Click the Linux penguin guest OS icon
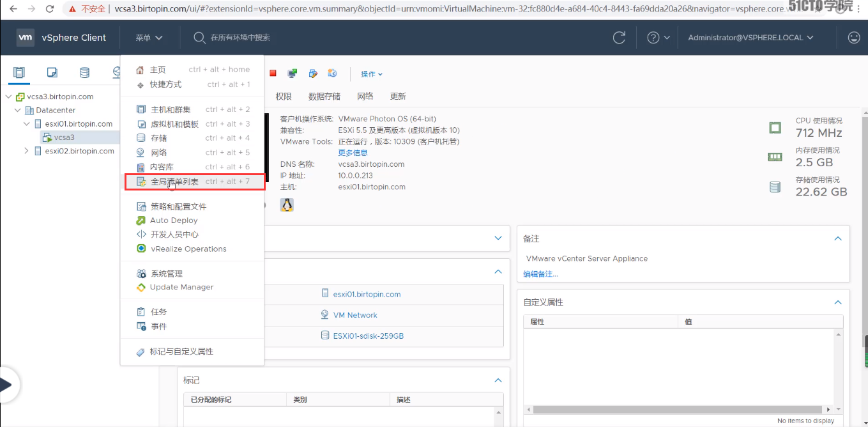 pos(287,205)
